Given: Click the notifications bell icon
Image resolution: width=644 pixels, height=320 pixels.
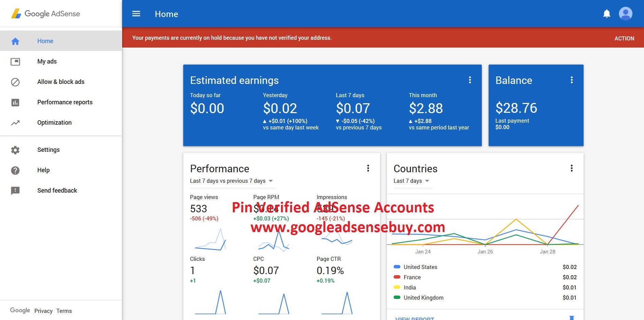Looking at the screenshot, I should [607, 14].
